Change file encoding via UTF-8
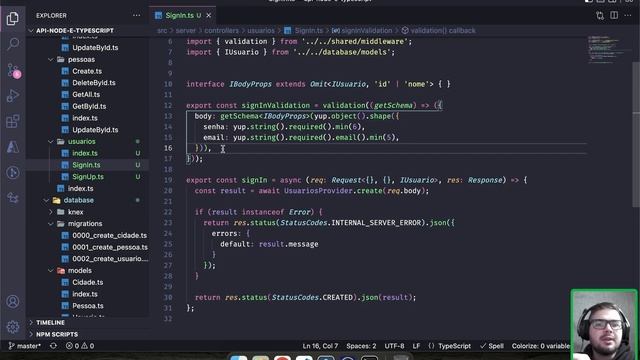Viewport: 640px width, 360px height. [394, 346]
